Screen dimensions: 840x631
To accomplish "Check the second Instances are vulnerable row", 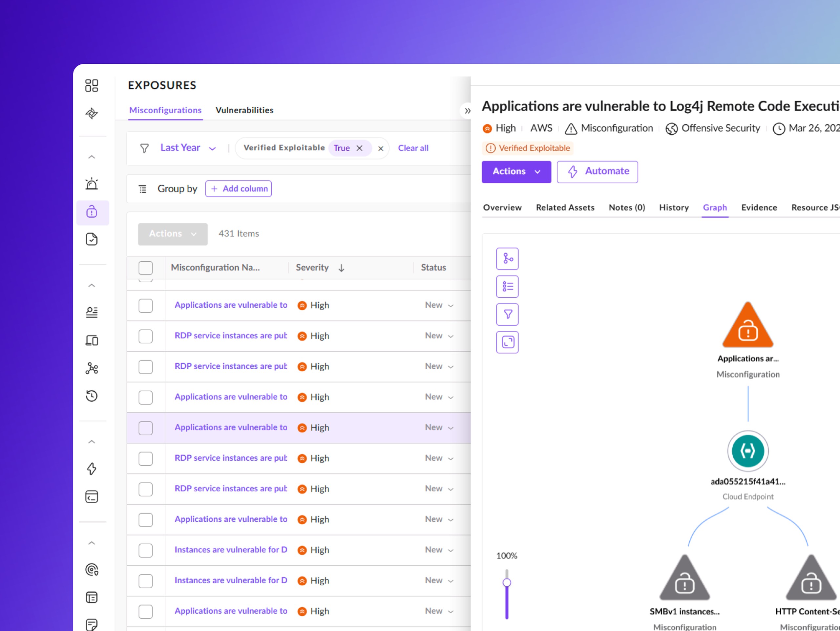I will click(x=145, y=581).
